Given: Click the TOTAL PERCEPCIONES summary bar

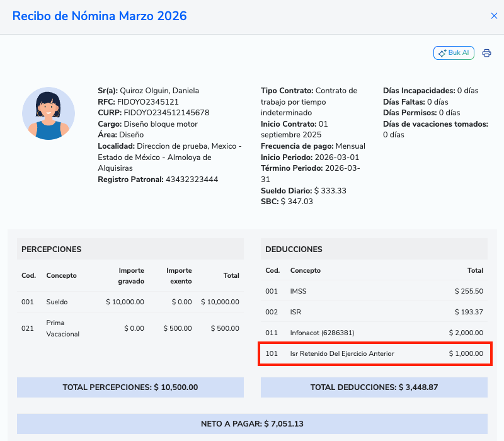Looking at the screenshot, I should point(130,387).
